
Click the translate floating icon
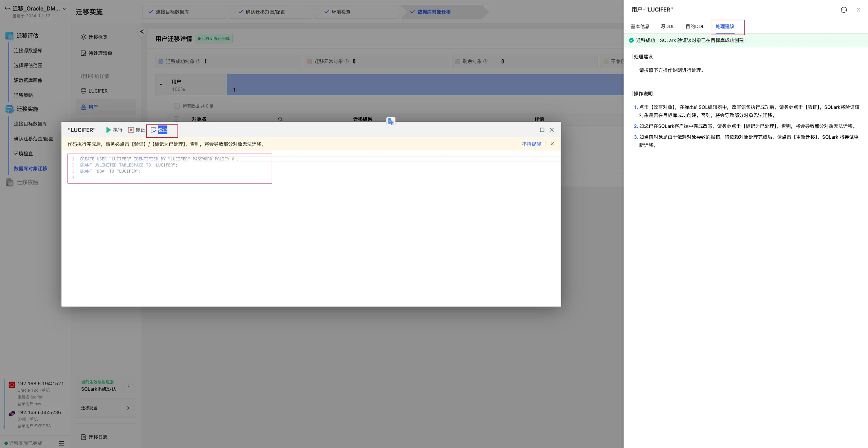coord(391,121)
